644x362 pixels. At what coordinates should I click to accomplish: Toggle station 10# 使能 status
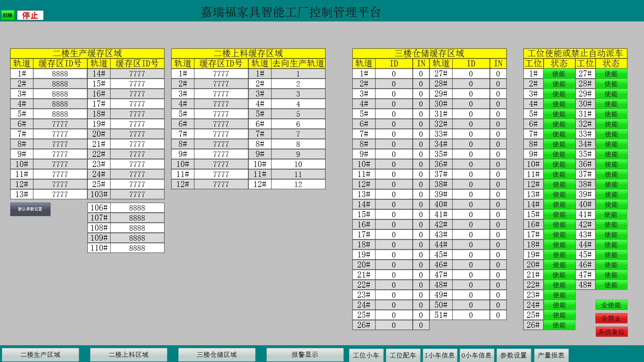[559, 164]
